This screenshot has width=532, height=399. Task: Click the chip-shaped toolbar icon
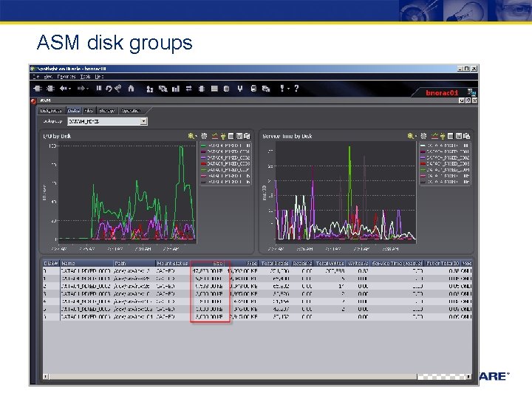202,89
